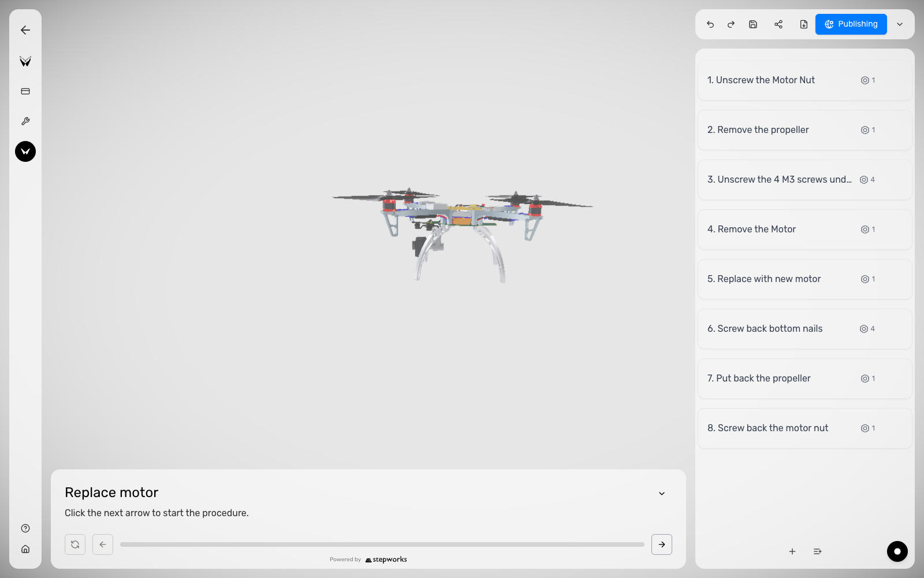Click the Replace motor title
This screenshot has height=578, width=924.
pos(111,492)
